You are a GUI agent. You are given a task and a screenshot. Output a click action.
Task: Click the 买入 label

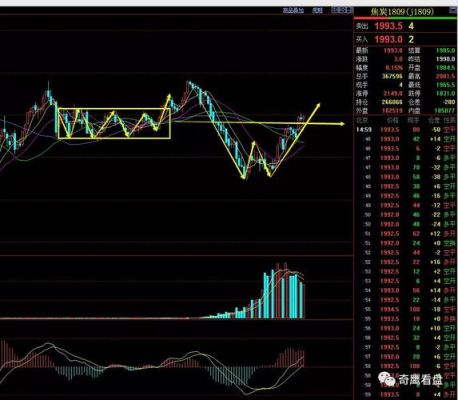[x=361, y=39]
